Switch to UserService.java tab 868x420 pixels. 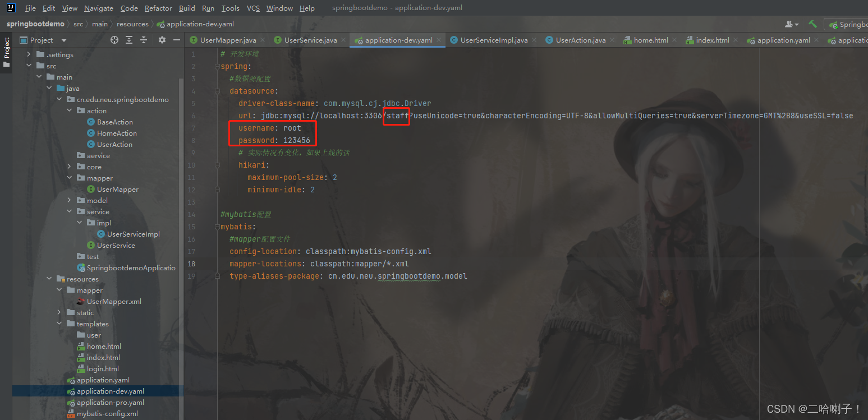[310, 40]
